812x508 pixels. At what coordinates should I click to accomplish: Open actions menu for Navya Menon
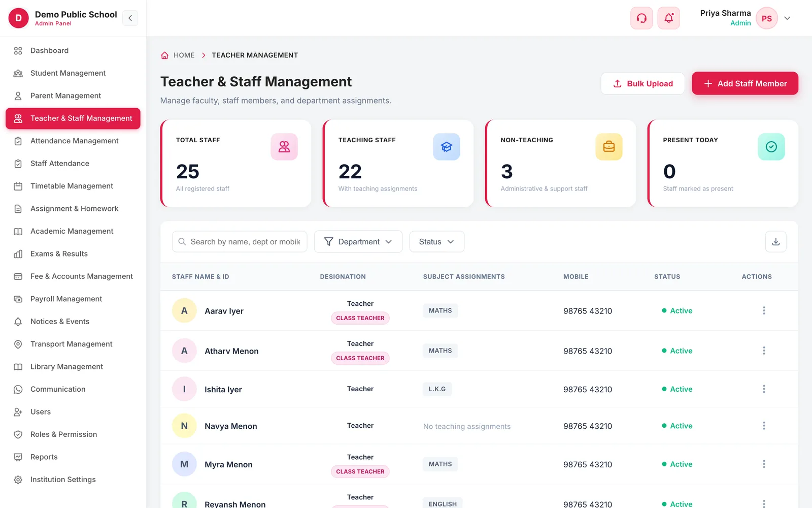[764, 426]
